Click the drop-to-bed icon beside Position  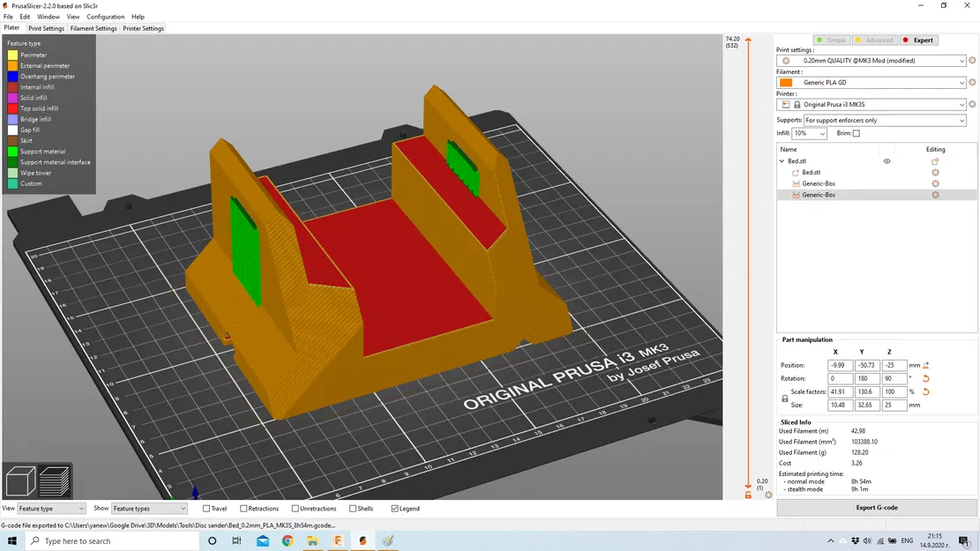(925, 366)
